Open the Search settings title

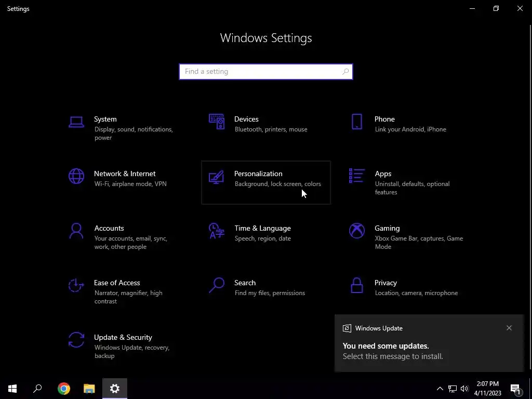coord(245,283)
